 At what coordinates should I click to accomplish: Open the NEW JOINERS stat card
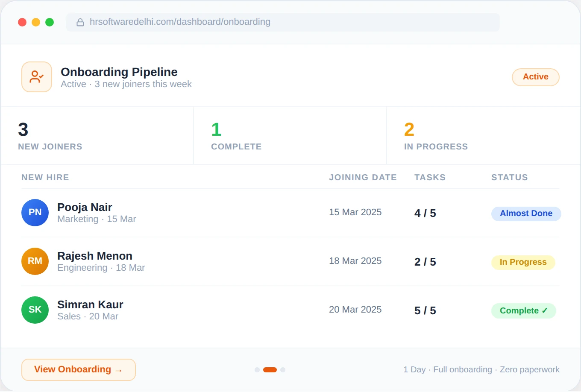pyautogui.click(x=97, y=135)
